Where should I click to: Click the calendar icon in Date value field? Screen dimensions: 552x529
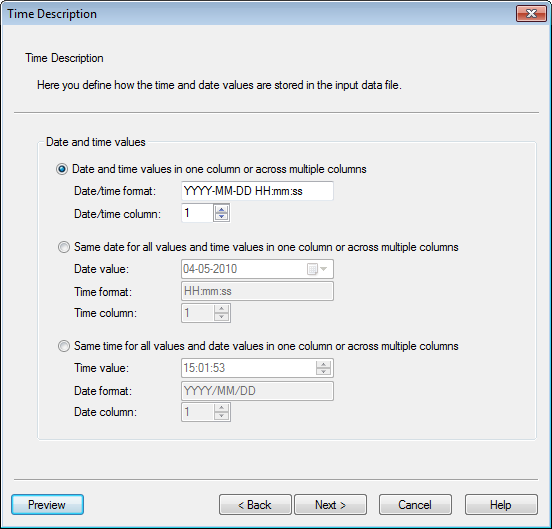312,269
